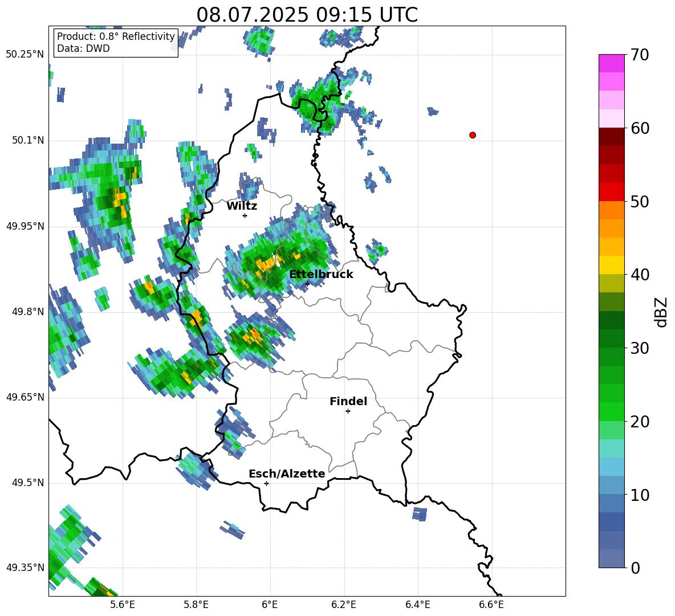Screen dimensions: 675x616
Task: Click the 30 label on colorbar
Action: coord(640,348)
